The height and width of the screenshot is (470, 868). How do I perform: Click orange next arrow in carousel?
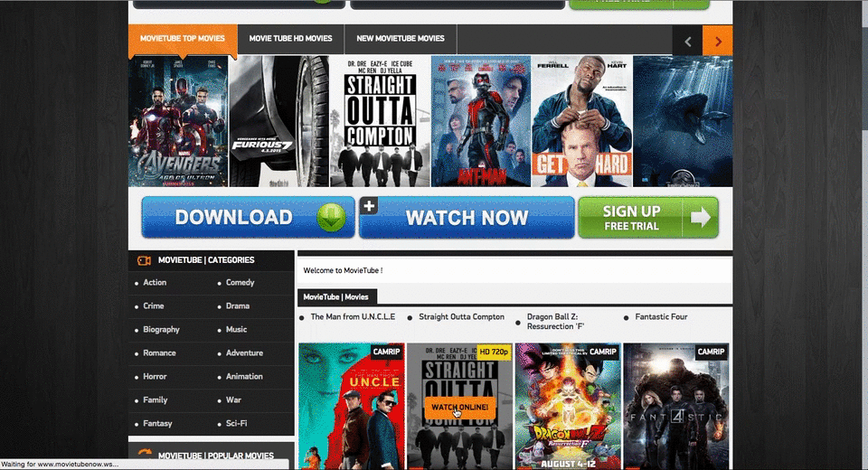point(718,42)
